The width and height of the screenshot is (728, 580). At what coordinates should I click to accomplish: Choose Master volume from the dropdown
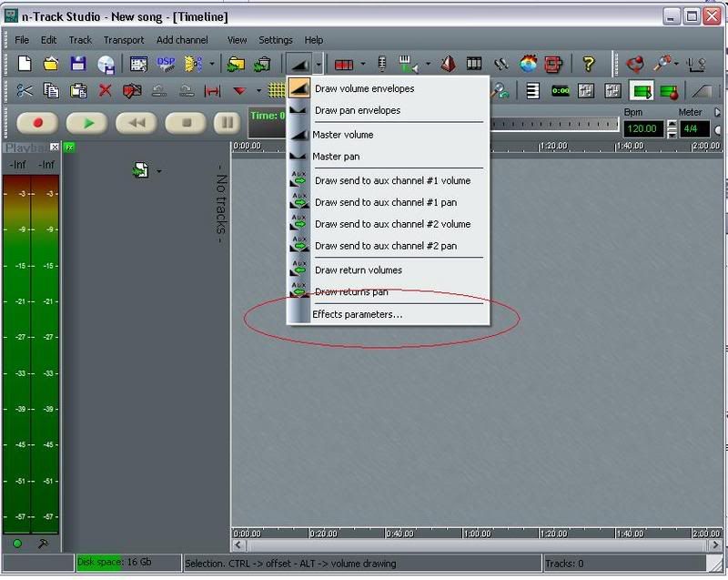[x=389, y=135]
